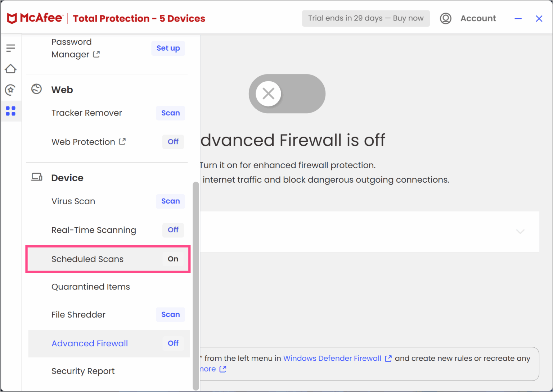
Task: Open the Account profile icon
Action: (446, 18)
